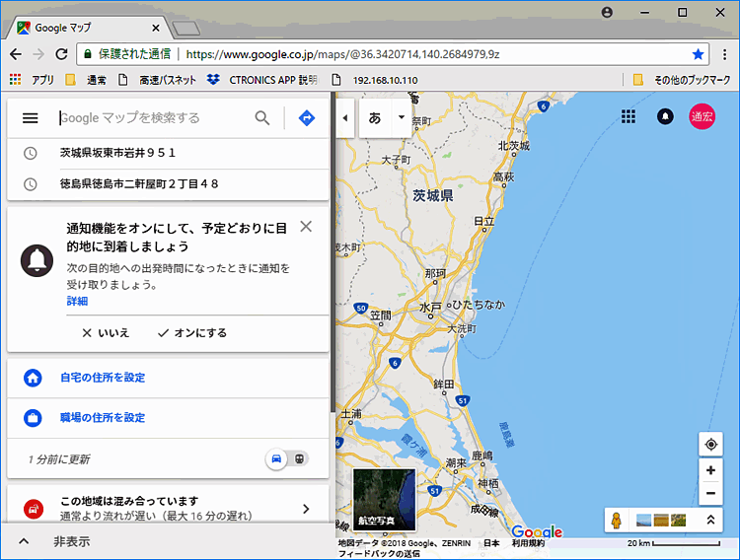740x560 pixels.
Task: Open the 詳細 link
Action: 77,301
